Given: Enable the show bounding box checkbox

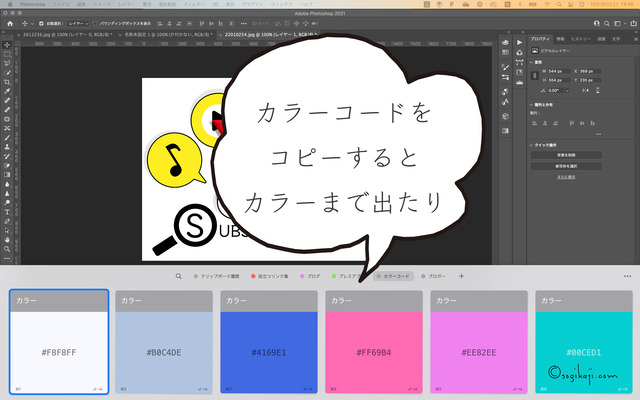Looking at the screenshot, I should point(95,24).
